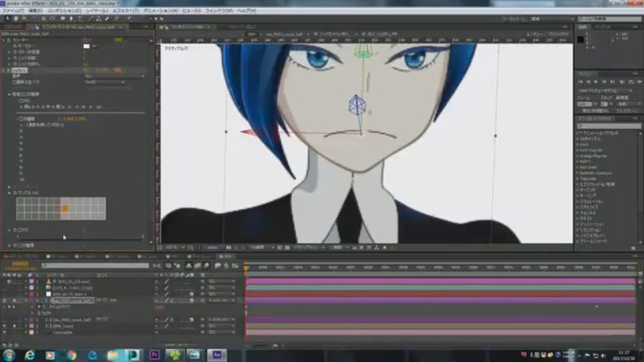Screen dimensions: 644x362
Task: Open the workspace dropdown
Action: tap(551, 19)
